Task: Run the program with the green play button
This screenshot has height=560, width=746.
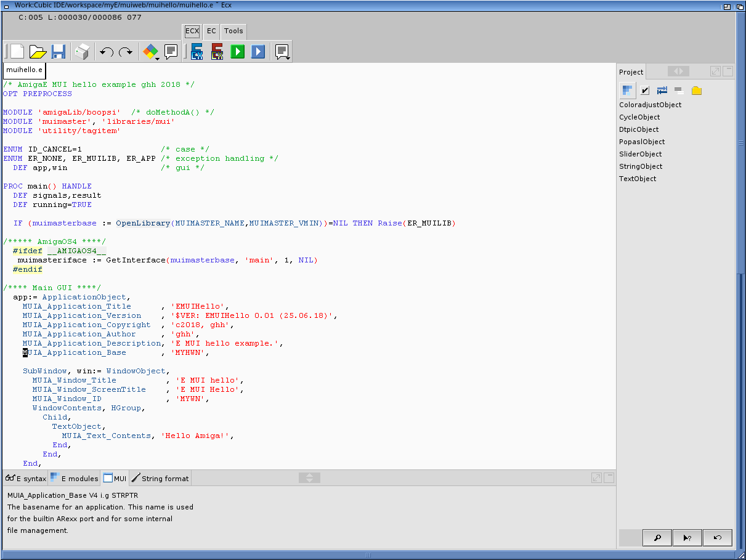Action: (x=238, y=52)
